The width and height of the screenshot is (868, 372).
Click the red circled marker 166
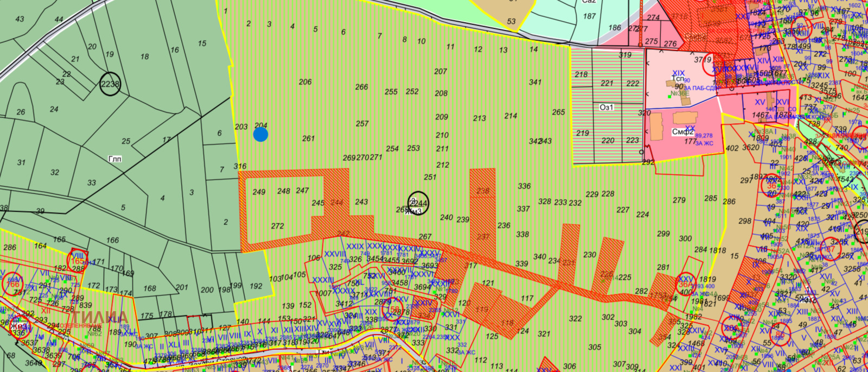pyautogui.click(x=12, y=283)
